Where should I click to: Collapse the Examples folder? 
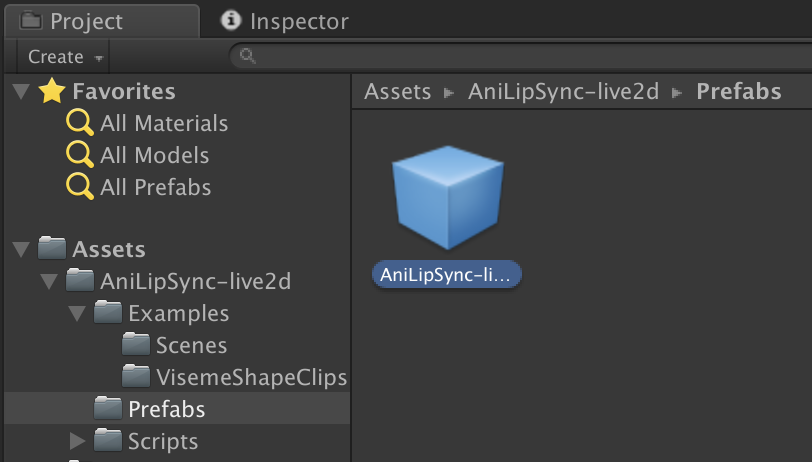click(77, 314)
